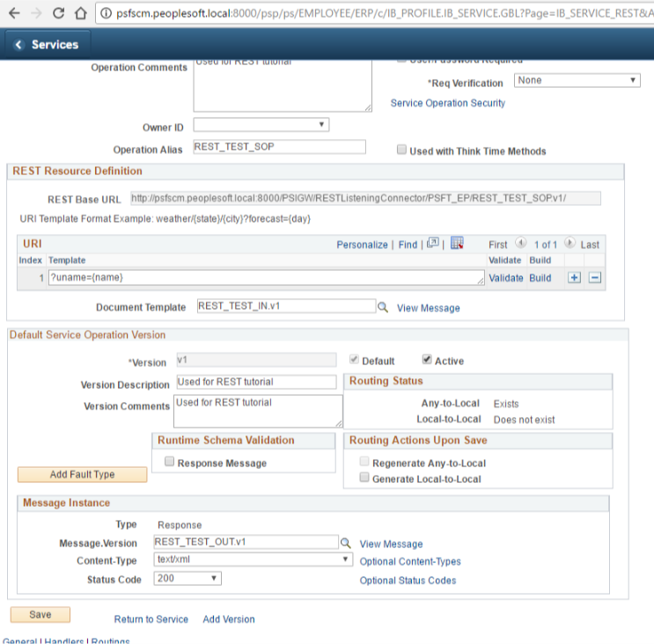
Task: Toggle the Active version checkbox
Action: click(x=427, y=361)
